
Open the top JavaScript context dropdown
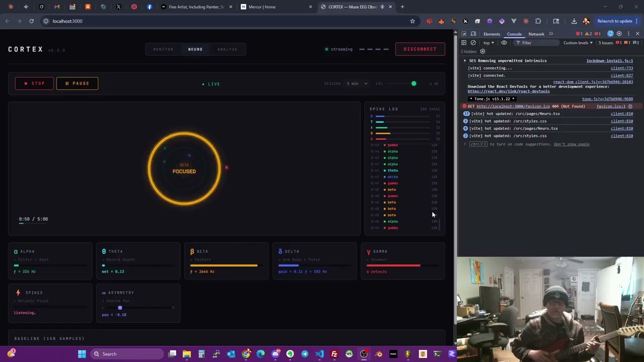point(489,43)
